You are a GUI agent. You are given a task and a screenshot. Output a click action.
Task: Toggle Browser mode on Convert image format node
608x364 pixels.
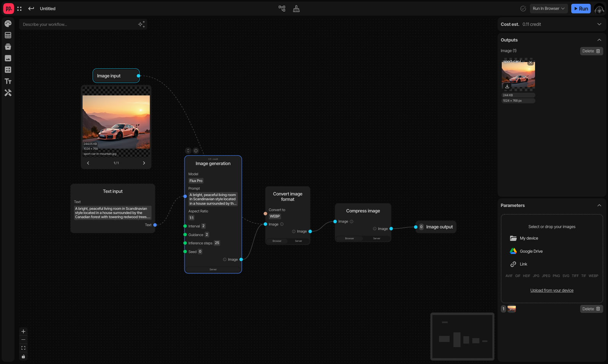[277, 241]
